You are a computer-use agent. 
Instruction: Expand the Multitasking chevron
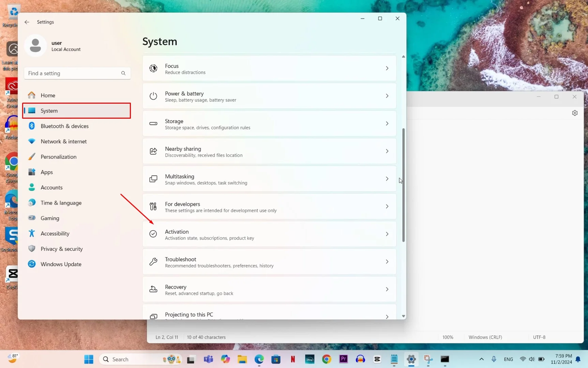(387, 179)
